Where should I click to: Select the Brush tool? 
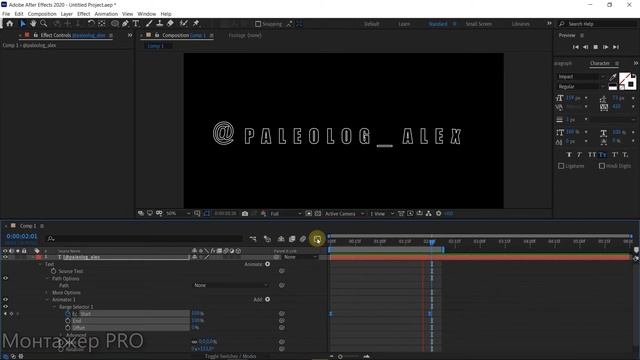coord(149,24)
